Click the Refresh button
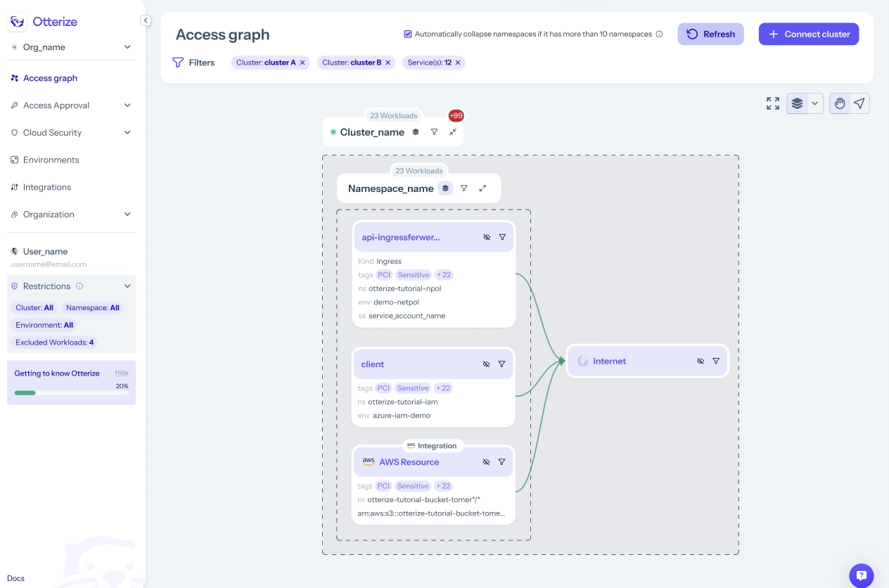 [710, 34]
